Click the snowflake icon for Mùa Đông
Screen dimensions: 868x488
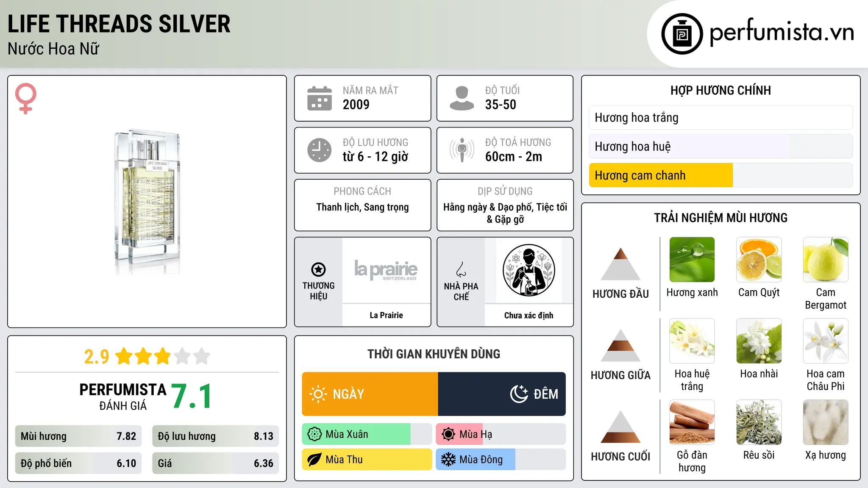448,460
